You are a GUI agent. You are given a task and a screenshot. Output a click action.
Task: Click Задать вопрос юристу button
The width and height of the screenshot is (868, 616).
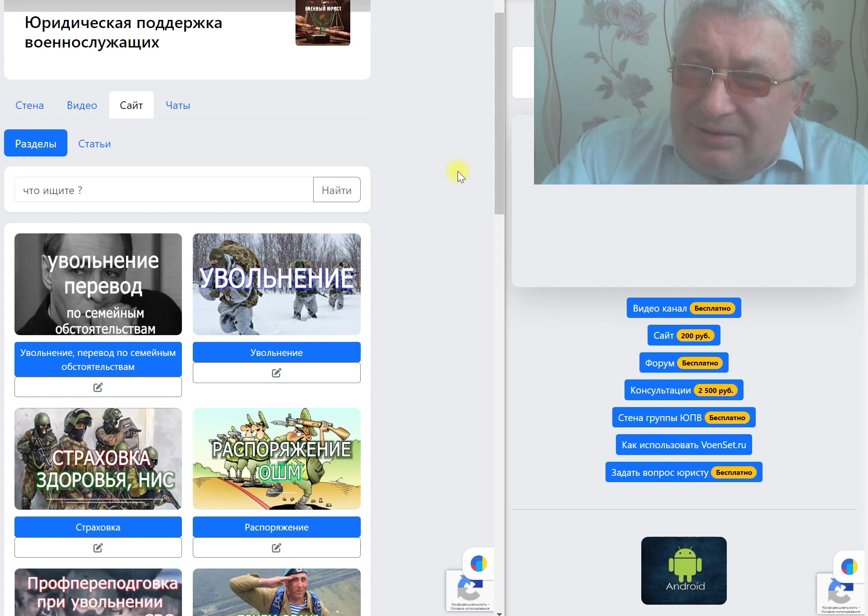coord(683,472)
